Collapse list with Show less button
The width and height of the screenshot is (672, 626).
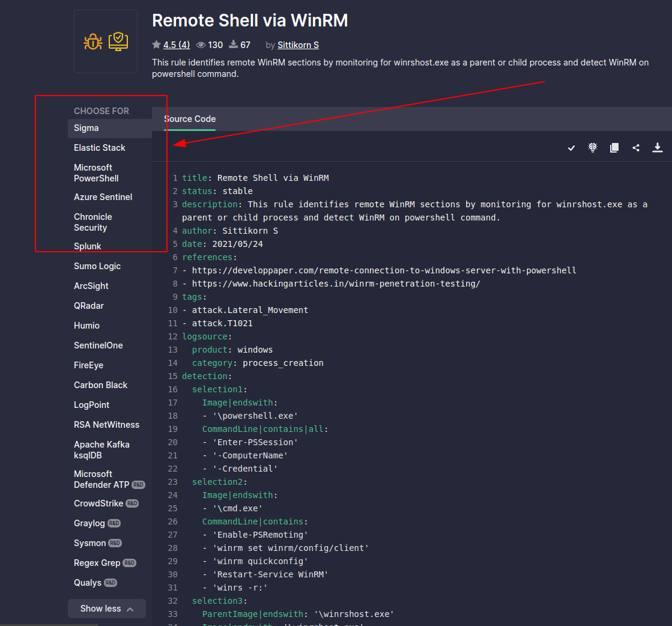(107, 609)
